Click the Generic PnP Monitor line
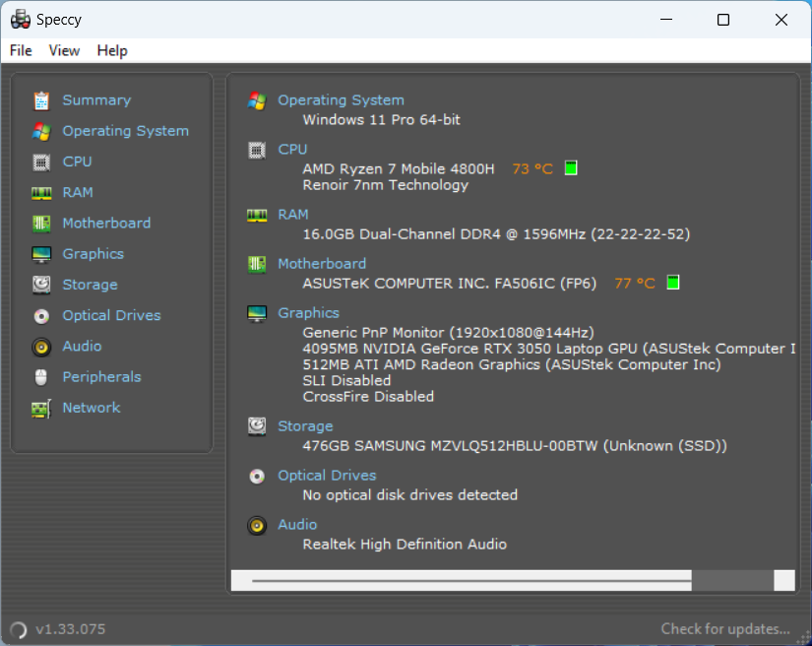 449,333
